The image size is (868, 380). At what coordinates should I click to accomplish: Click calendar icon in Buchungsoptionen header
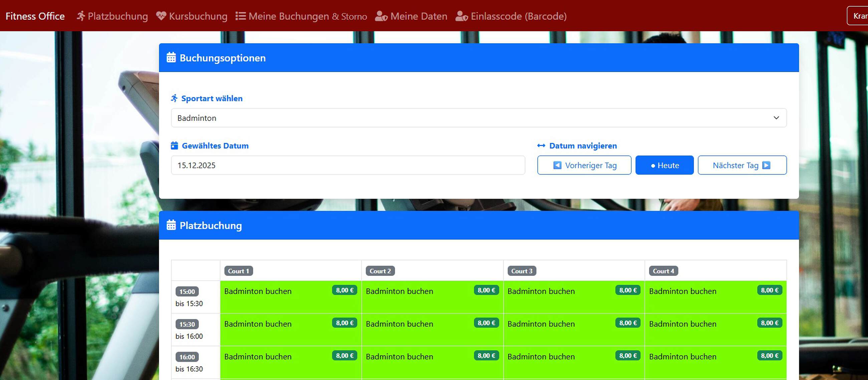point(171,58)
